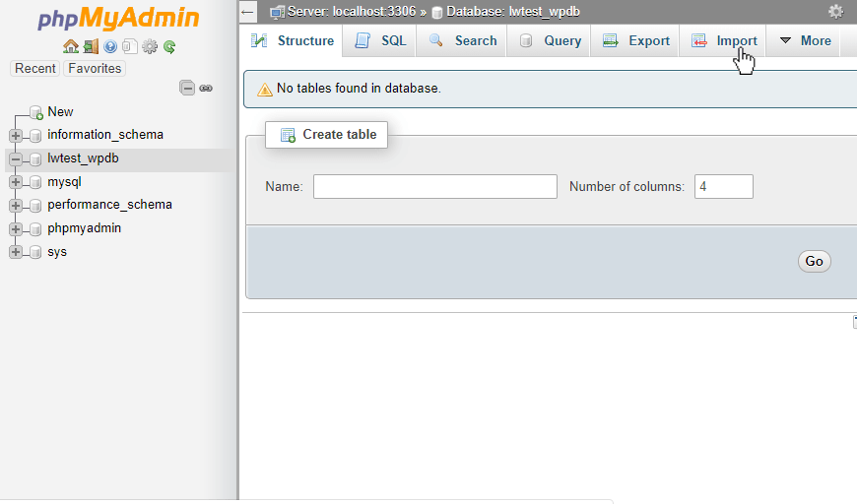Screen dimensions: 857x504
Task: Select mysql database in the tree
Action: [x=64, y=182]
